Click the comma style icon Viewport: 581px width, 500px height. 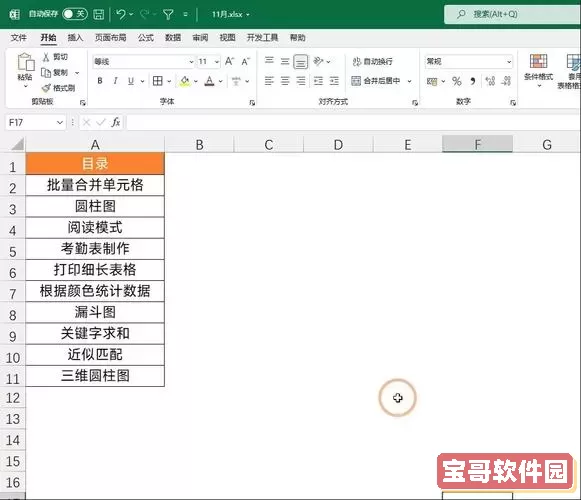pos(473,81)
